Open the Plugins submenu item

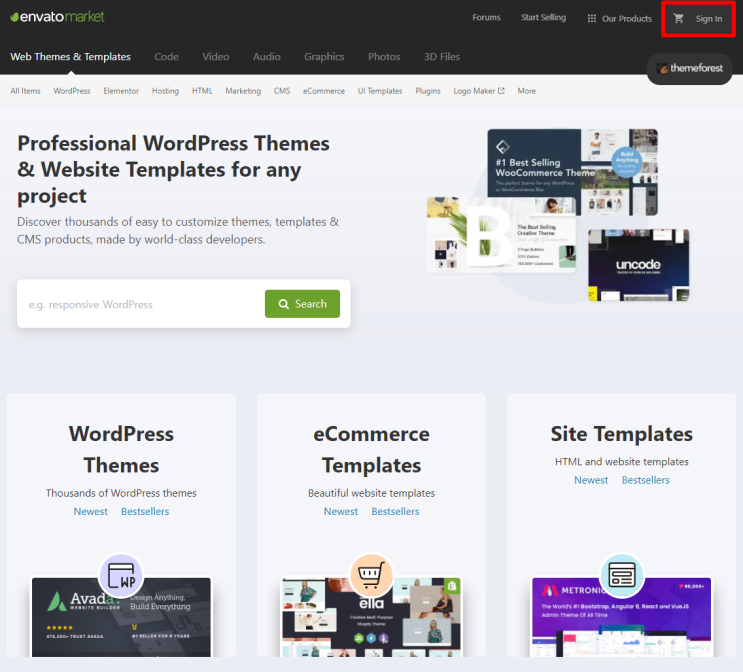click(x=428, y=91)
